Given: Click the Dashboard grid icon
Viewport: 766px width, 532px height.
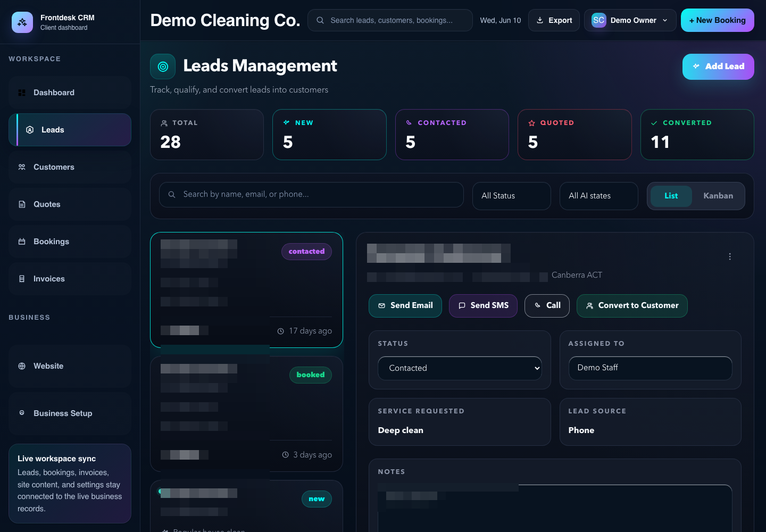Looking at the screenshot, I should 22,93.
